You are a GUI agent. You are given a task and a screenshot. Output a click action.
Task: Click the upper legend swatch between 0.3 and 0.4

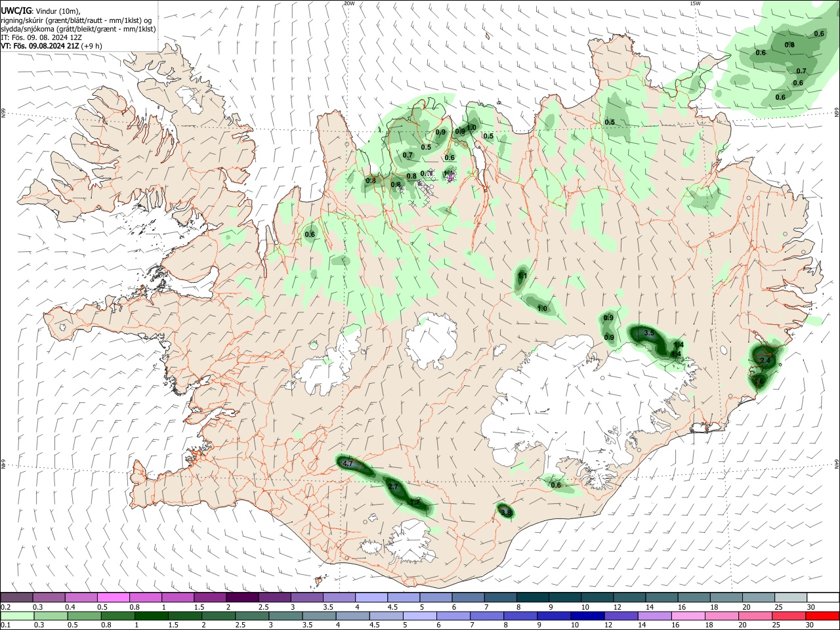pyautogui.click(x=49, y=597)
